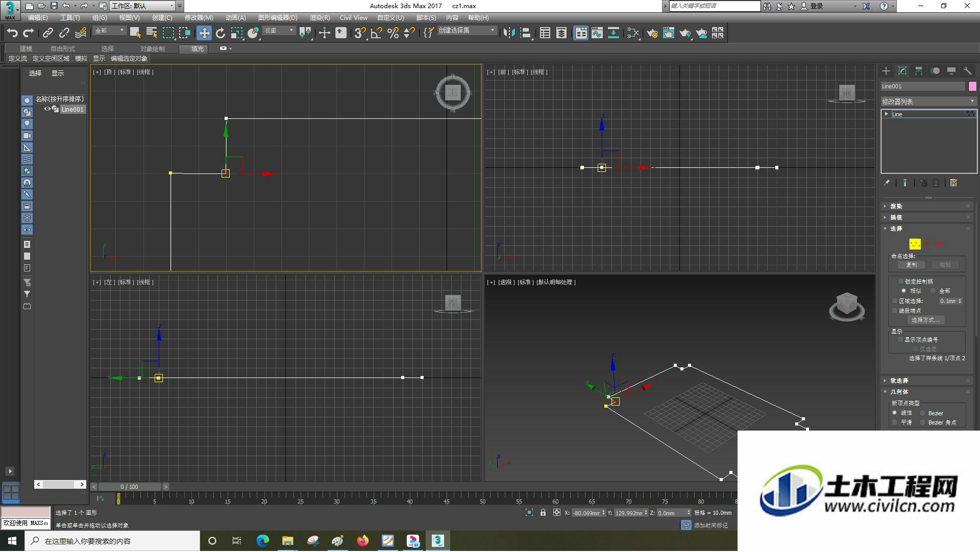This screenshot has height=552, width=980.
Task: Select the 相似 radio button
Action: (x=904, y=290)
